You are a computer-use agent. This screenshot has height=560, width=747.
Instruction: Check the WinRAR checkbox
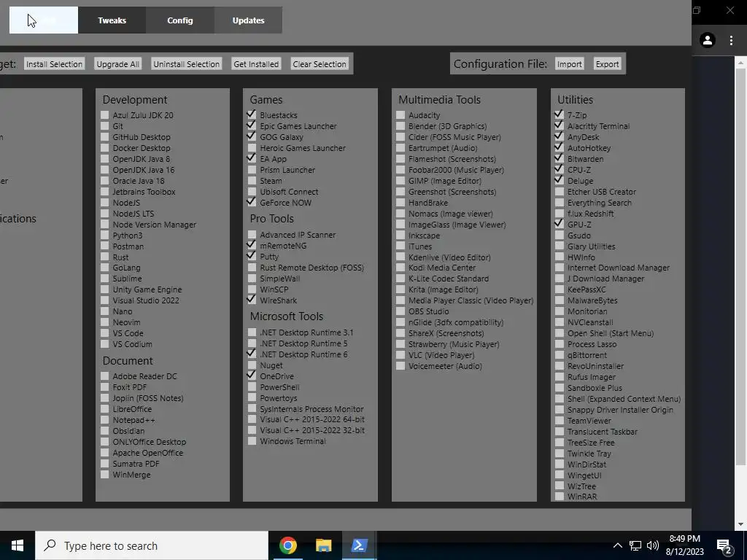coord(560,496)
